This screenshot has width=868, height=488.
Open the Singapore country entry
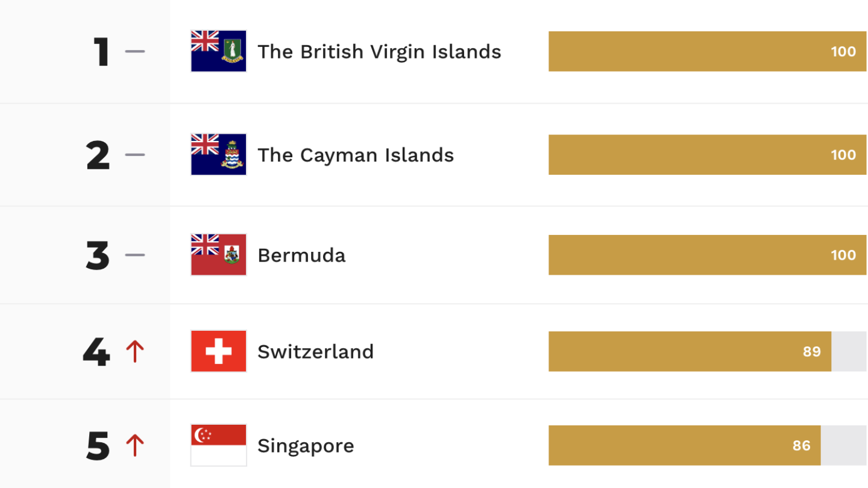306,446
